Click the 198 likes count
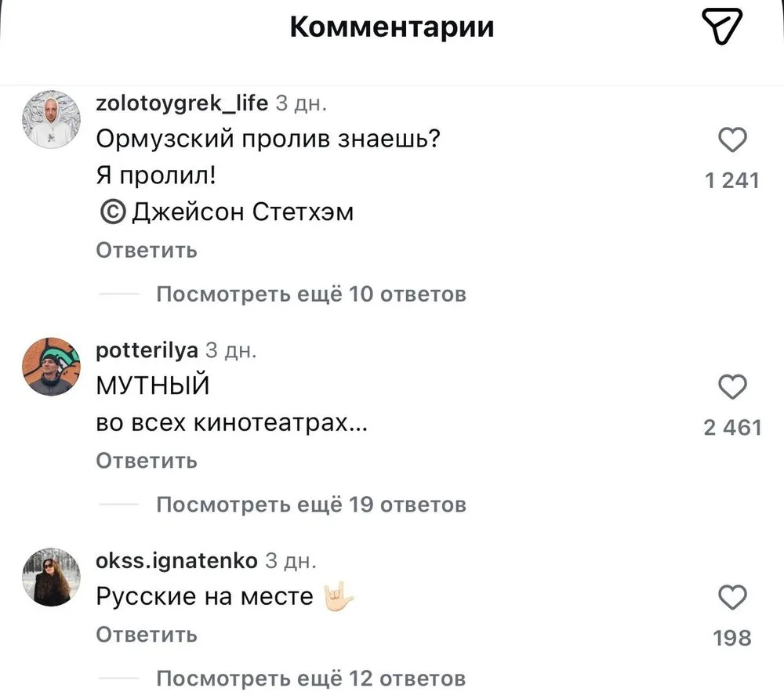The width and height of the screenshot is (784, 695). click(x=732, y=639)
